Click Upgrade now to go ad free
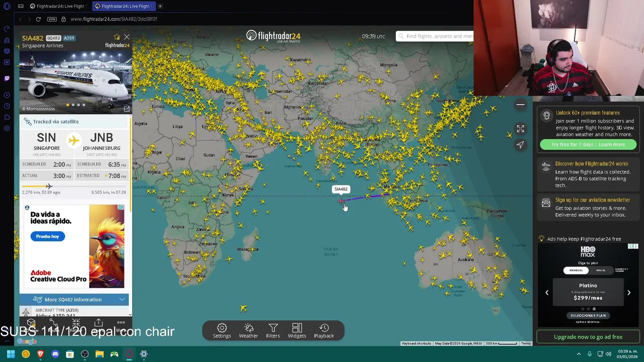The image size is (644, 362). (x=588, y=337)
